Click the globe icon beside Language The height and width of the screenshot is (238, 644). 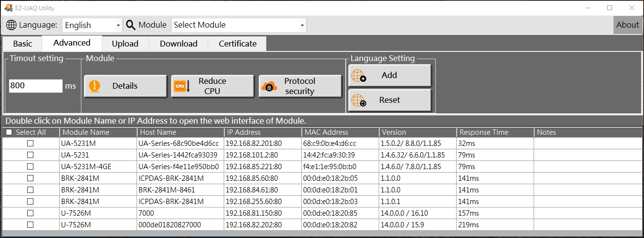click(x=11, y=25)
